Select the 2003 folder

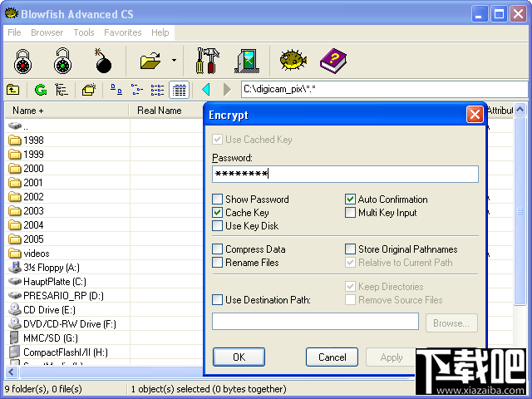26,211
